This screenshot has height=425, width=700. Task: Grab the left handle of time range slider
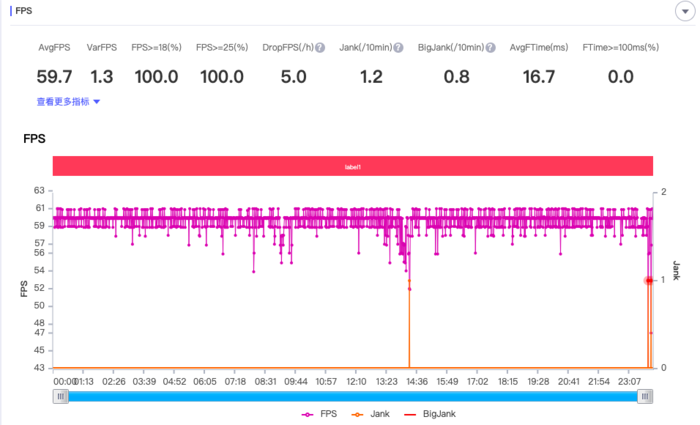[61, 396]
